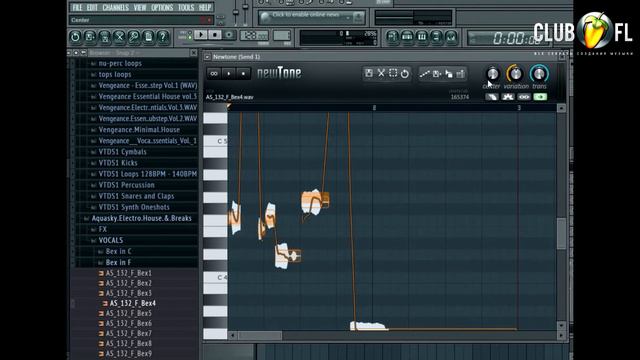Click Newtone scissors slice tool icon
This screenshot has height=360, width=640.
pyautogui.click(x=381, y=73)
